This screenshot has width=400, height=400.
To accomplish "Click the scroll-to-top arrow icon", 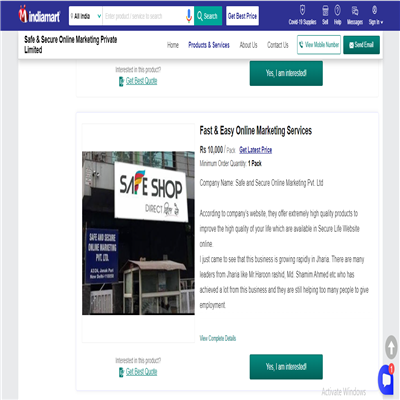I will [391, 347].
